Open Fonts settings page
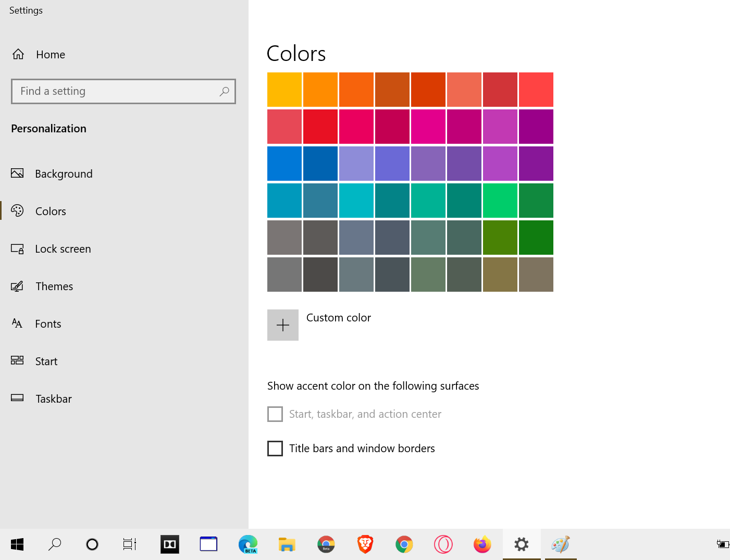The height and width of the screenshot is (560, 730). [x=48, y=323]
